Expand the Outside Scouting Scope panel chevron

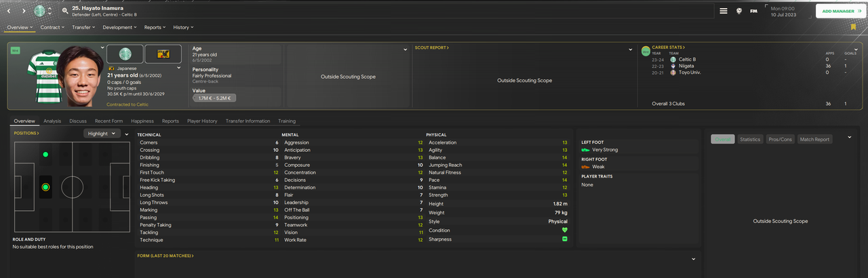[405, 49]
